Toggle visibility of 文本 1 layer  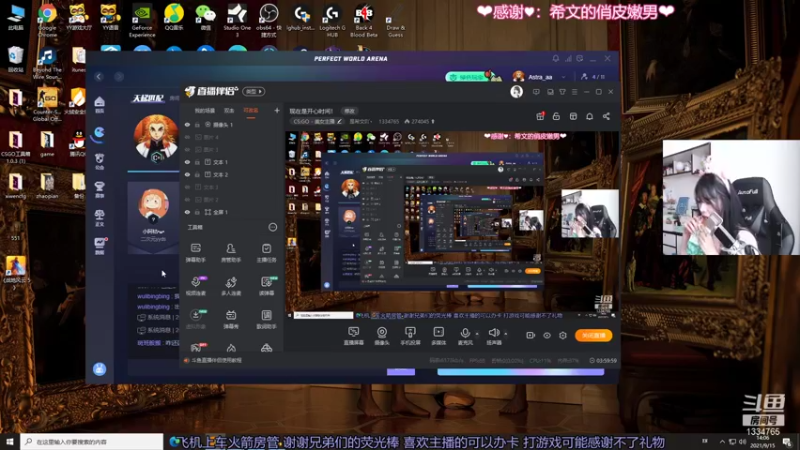click(187, 162)
